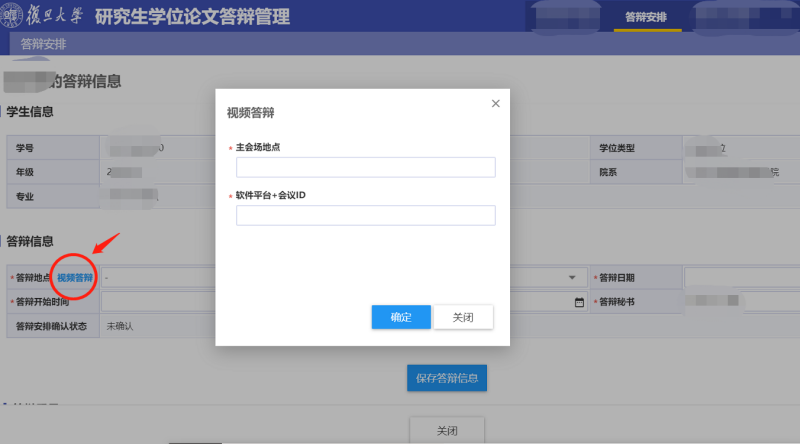Close the 视频答辩 dialog with the X
The width and height of the screenshot is (800, 444).
coord(495,103)
